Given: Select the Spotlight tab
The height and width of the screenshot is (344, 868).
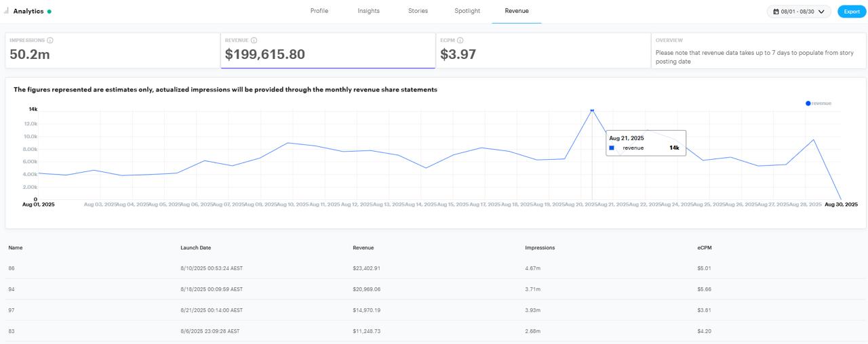Looking at the screenshot, I should (467, 11).
